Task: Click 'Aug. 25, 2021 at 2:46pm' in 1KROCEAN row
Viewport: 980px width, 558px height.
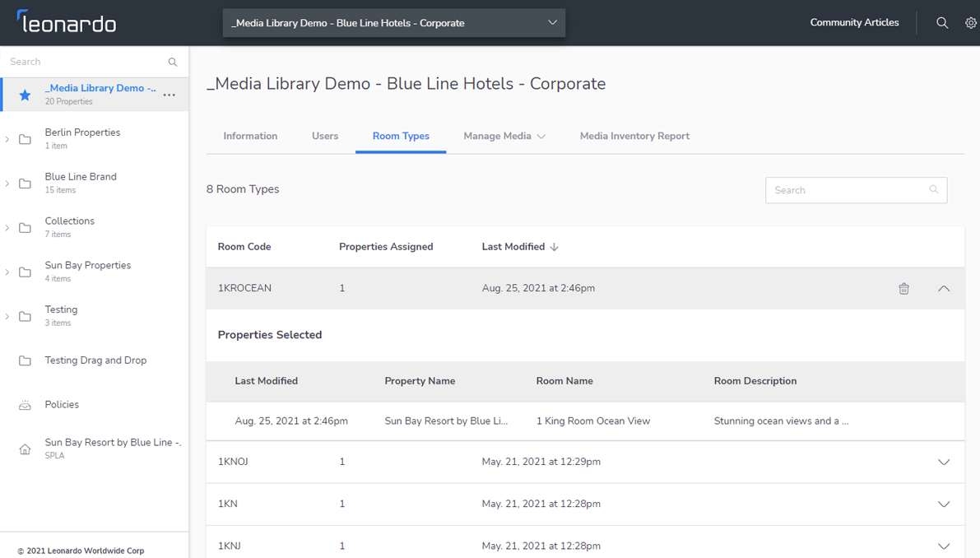Action: point(538,289)
